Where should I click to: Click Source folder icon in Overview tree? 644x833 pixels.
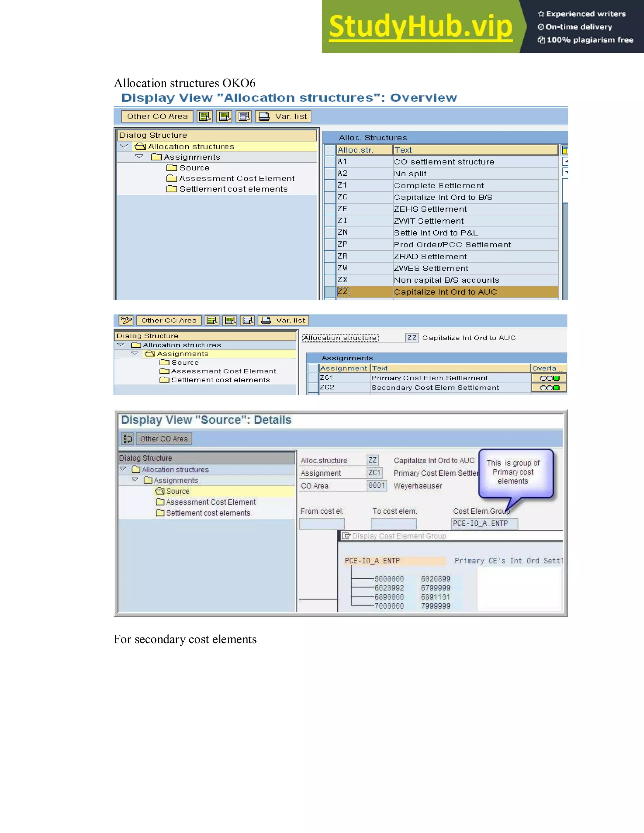(172, 168)
